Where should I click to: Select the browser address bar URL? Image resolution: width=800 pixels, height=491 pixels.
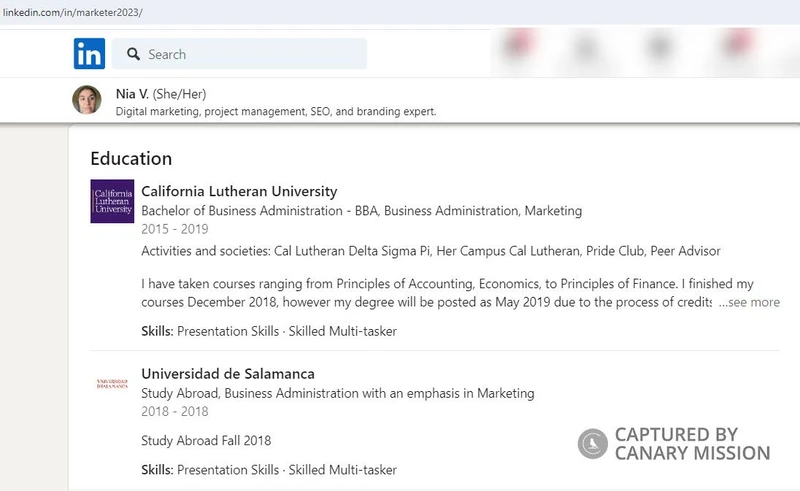pos(73,12)
